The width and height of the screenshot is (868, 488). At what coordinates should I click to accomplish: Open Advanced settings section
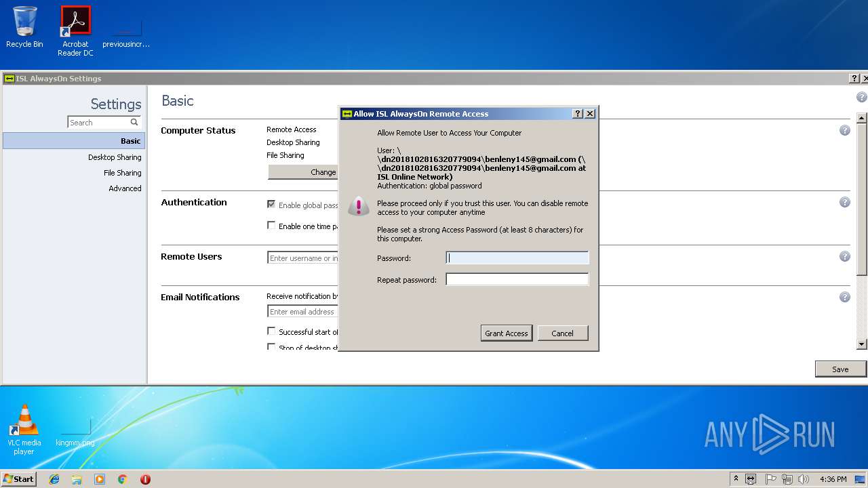(x=125, y=188)
